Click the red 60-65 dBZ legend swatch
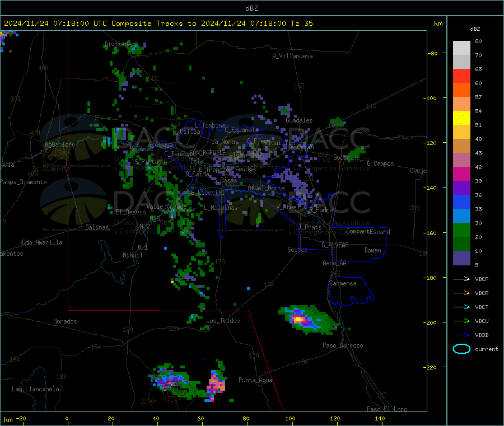 (x=461, y=76)
